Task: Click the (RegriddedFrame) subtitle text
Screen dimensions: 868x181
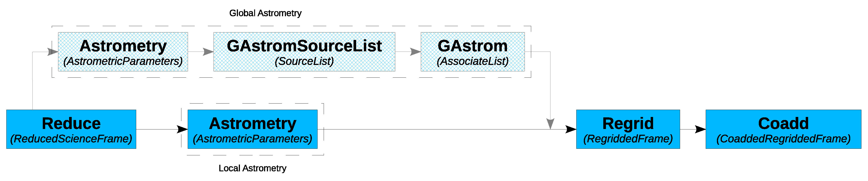Action: tap(628, 138)
